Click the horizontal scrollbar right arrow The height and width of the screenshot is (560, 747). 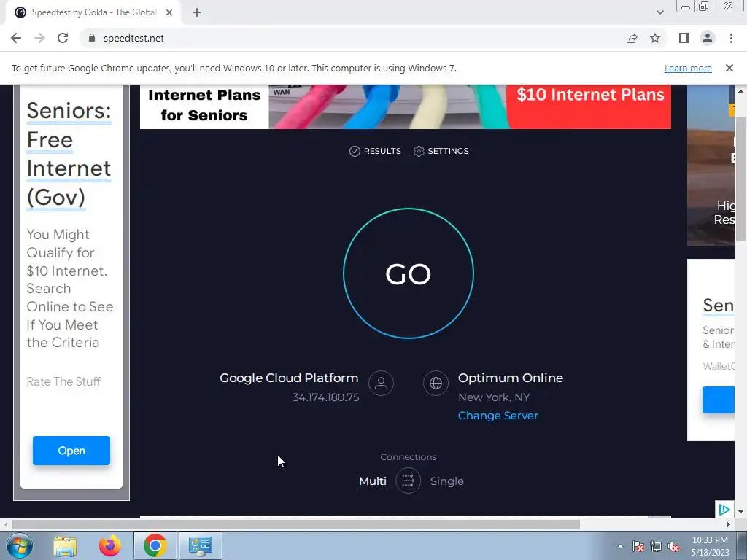coord(729,524)
